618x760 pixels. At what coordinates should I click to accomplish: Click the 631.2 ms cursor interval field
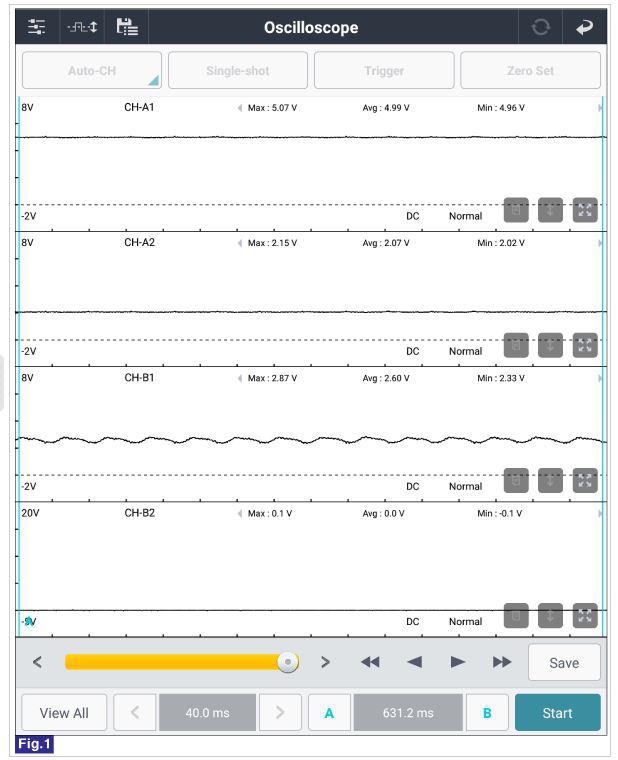[408, 713]
